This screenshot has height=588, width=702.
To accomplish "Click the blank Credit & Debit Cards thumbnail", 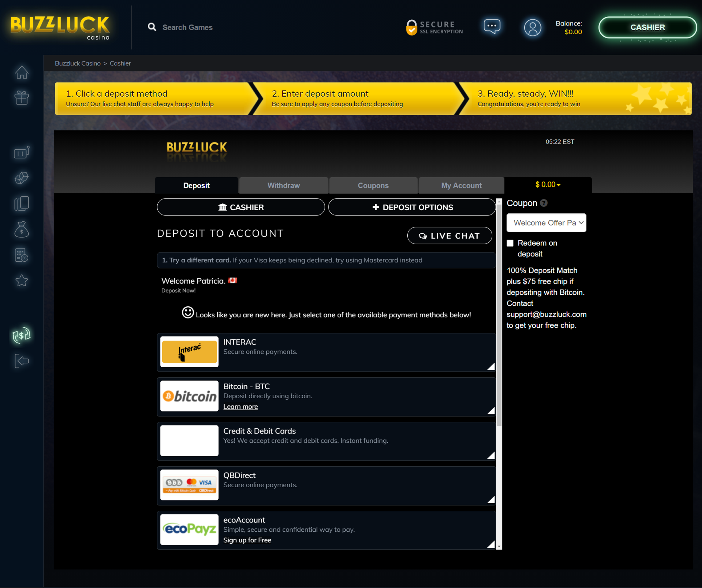I will tap(189, 441).
